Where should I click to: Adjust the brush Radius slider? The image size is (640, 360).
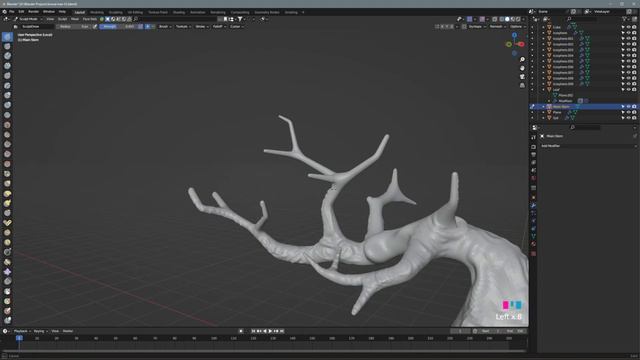(75, 27)
